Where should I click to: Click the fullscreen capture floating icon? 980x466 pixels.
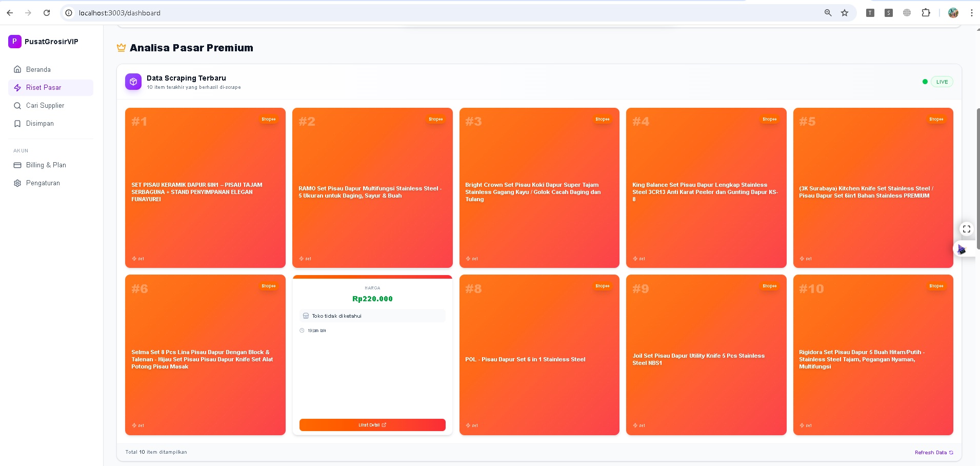click(x=967, y=229)
